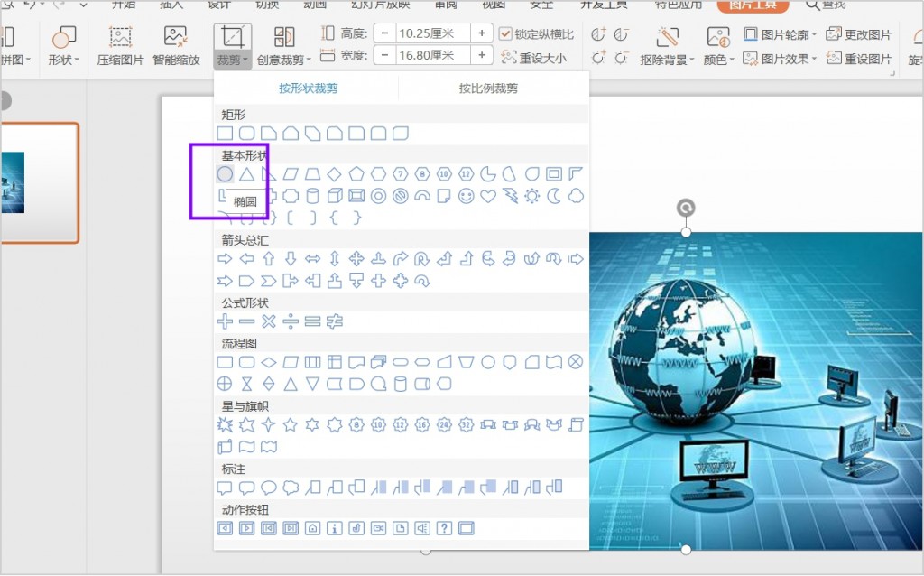Switch to Crop by Ratio (按比例裁剪) tab
This screenshot has width=924, height=576.
488,88
